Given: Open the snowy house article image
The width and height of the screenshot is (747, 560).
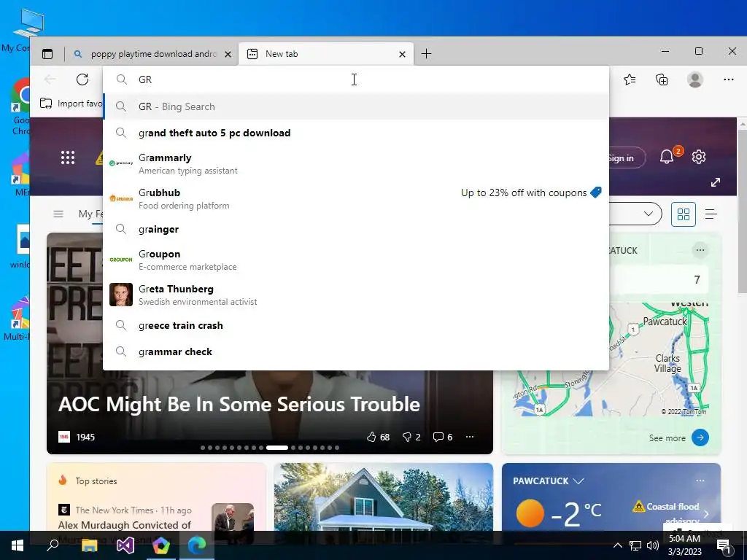Looking at the screenshot, I should click(x=384, y=497).
